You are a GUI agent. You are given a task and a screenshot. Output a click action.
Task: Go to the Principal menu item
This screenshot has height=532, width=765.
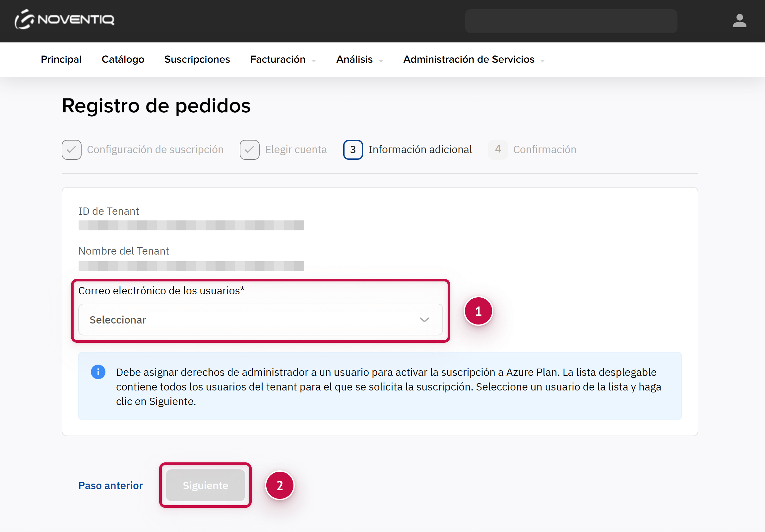click(61, 59)
